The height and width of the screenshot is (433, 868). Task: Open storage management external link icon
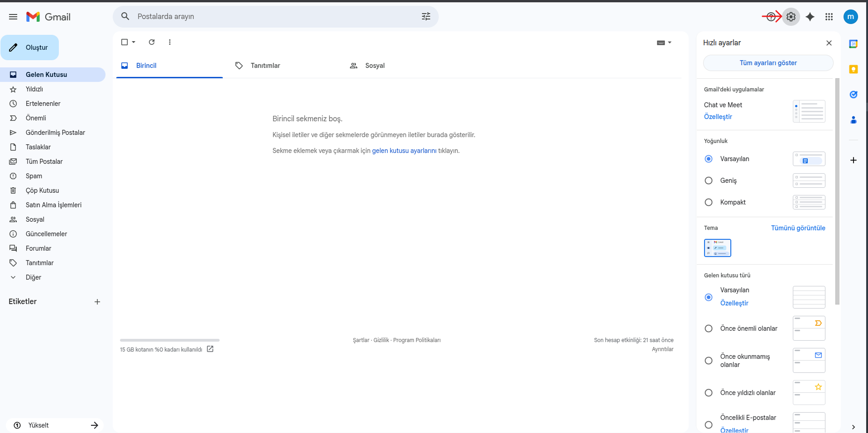click(x=210, y=349)
